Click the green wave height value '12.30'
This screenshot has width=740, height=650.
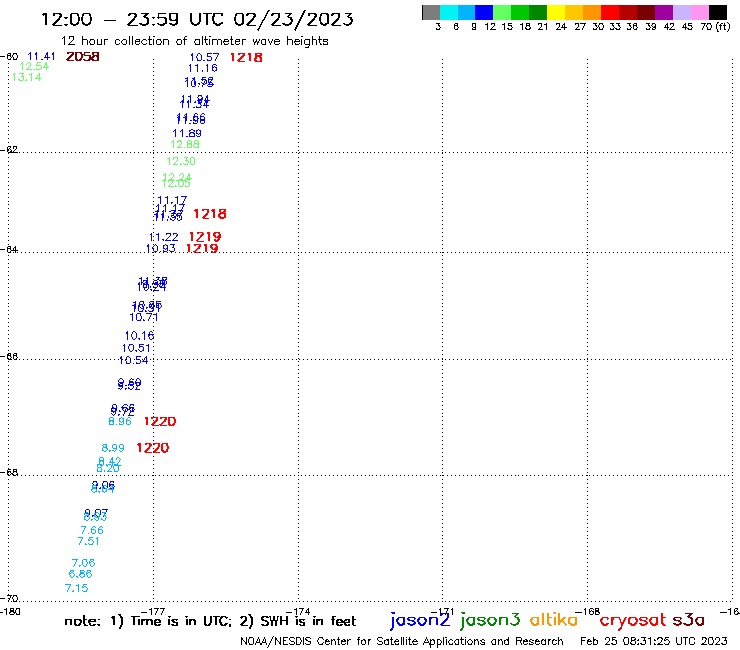click(181, 161)
